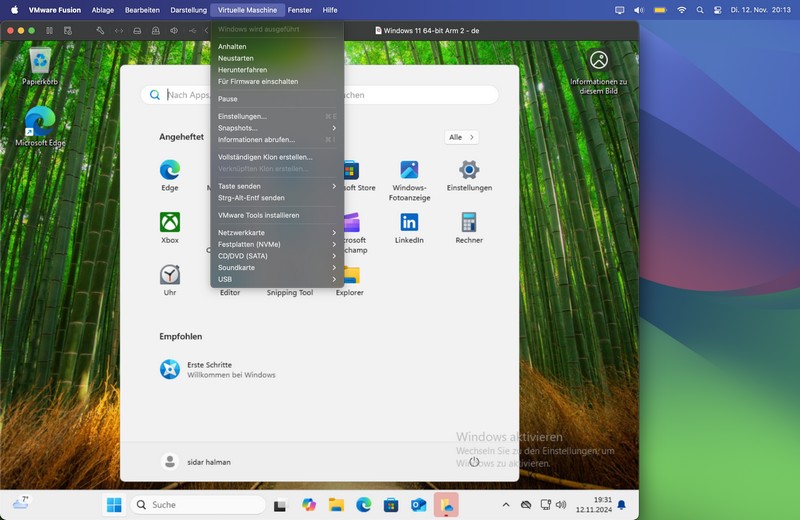Click the pause icon in VMware toolbar
The image size is (800, 520).
[49, 31]
